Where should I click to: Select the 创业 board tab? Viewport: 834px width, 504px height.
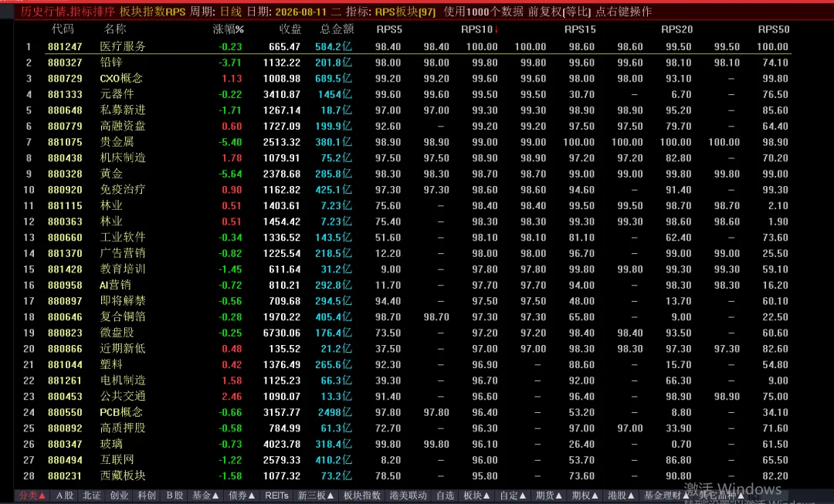(x=119, y=496)
